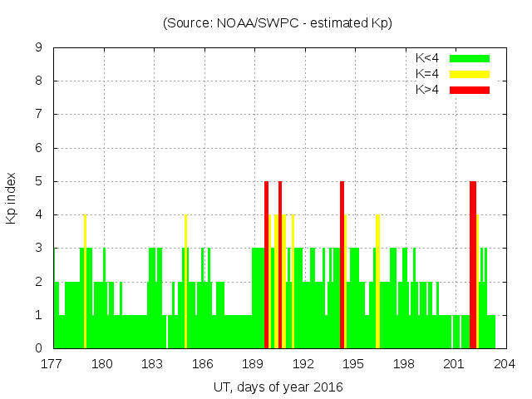Image resolution: width=532 pixels, height=399 pixels.
Task: Click the y-axis tick label 9
Action: 39,47
